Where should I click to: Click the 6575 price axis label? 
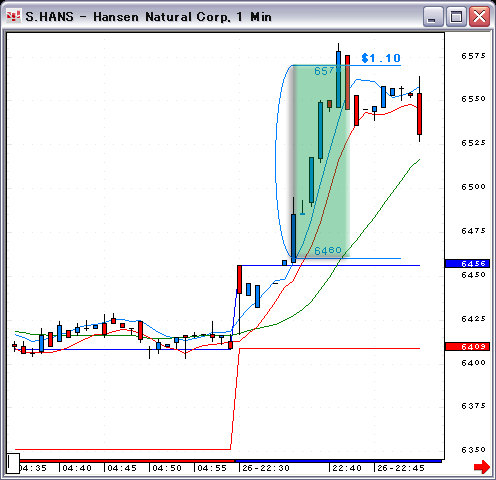pos(473,56)
